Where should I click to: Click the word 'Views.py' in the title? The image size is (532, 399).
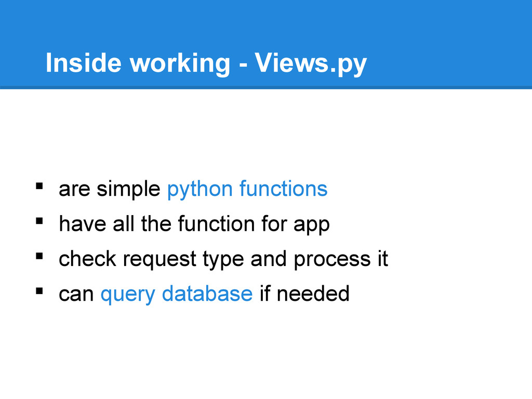(x=311, y=63)
